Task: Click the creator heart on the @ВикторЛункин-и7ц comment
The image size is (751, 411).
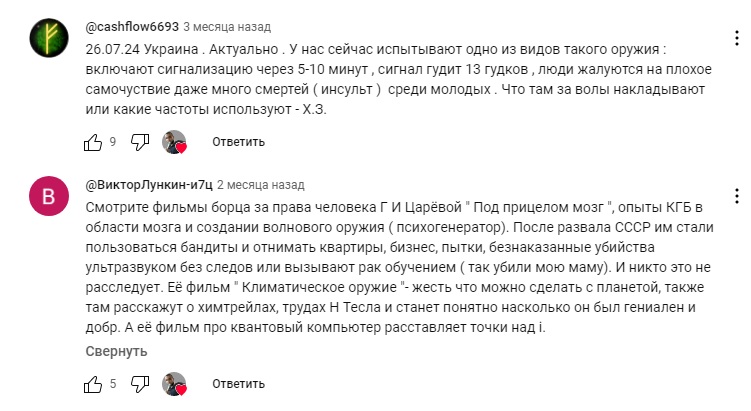Action: (174, 384)
